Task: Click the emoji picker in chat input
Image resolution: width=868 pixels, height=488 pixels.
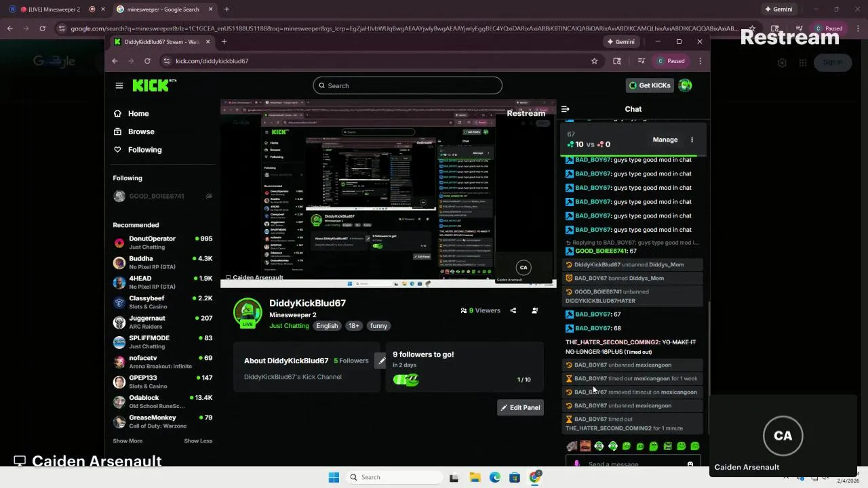Action: coord(690,465)
